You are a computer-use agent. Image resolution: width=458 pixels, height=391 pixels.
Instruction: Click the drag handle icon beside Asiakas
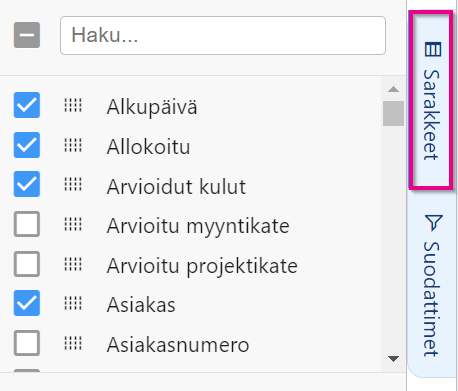click(73, 303)
